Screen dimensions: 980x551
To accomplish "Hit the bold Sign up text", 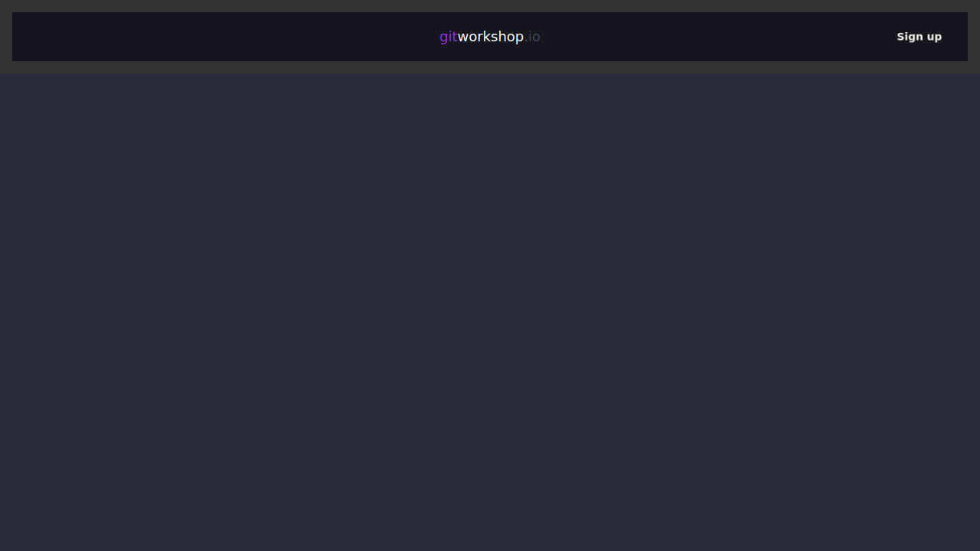I will (919, 37).
